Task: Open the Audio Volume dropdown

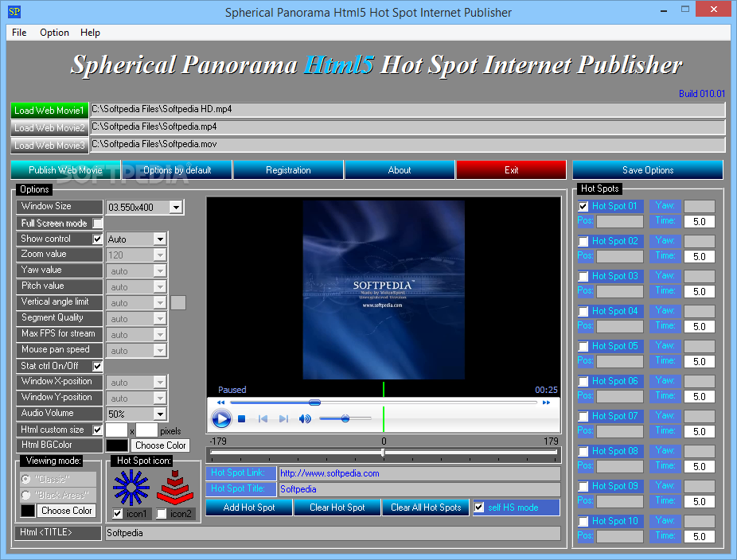Action: click(160, 414)
